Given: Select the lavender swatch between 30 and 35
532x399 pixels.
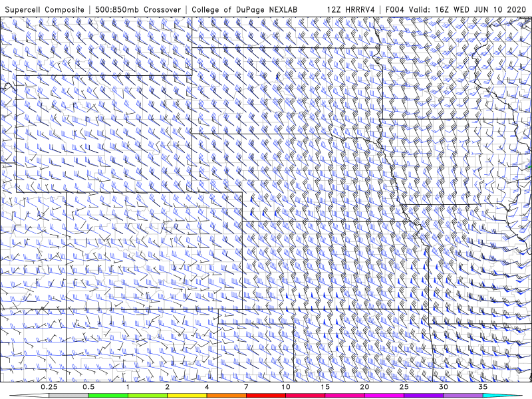Looking at the screenshot, I should coord(463,396).
